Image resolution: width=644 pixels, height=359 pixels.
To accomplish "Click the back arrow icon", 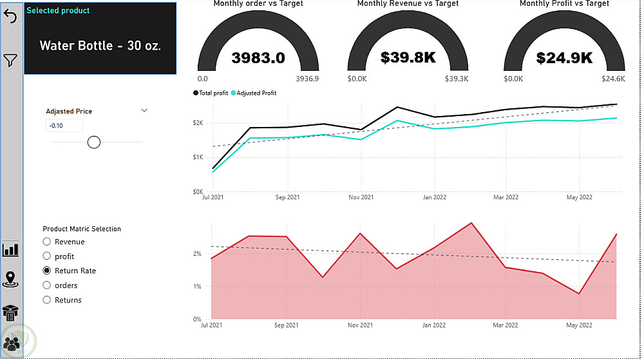I will click(x=10, y=16).
